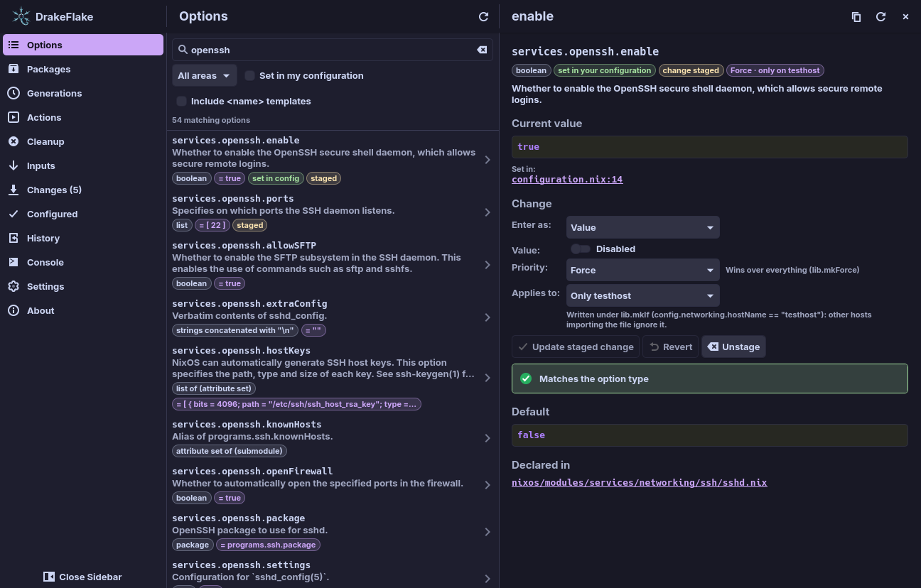
Task: Refresh the Options list
Action: 483,16
